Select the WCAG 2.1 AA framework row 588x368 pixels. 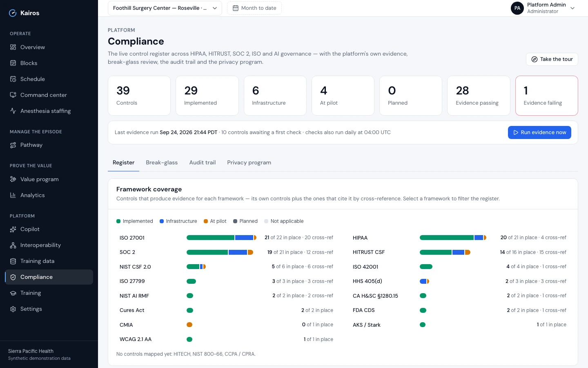[226, 339]
